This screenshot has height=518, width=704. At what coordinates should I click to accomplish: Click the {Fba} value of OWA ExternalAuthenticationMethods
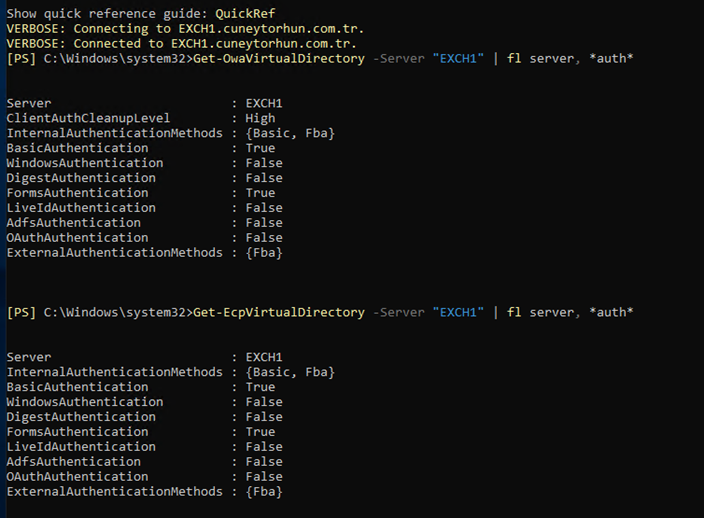coord(264,253)
